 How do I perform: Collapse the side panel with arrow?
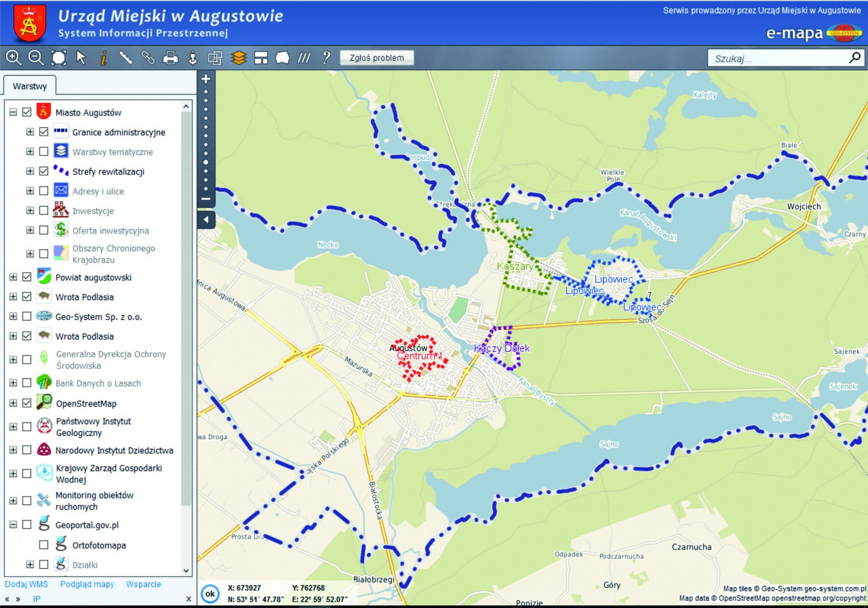(206, 220)
